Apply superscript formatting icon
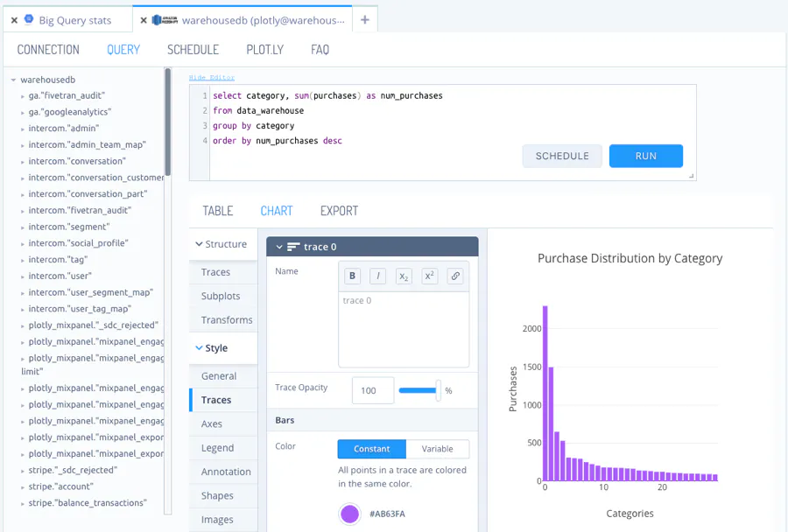Image resolution: width=788 pixels, height=532 pixels. pyautogui.click(x=430, y=276)
